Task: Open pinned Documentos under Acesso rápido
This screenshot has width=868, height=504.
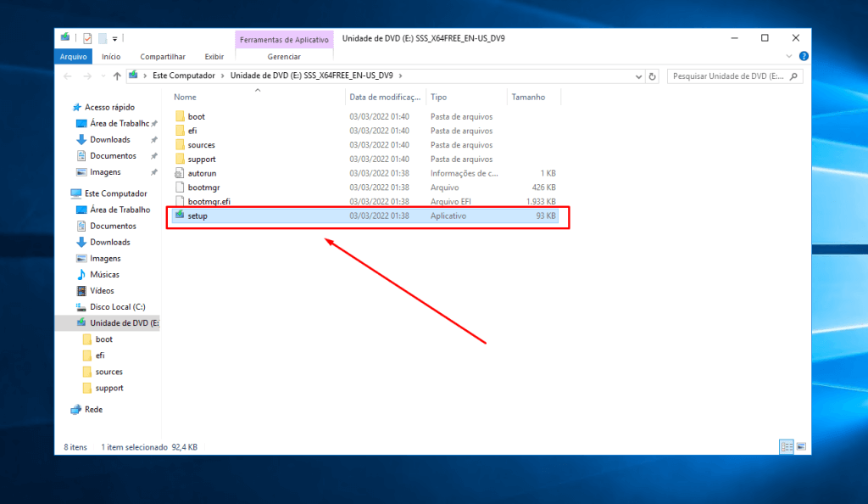Action: (113, 155)
